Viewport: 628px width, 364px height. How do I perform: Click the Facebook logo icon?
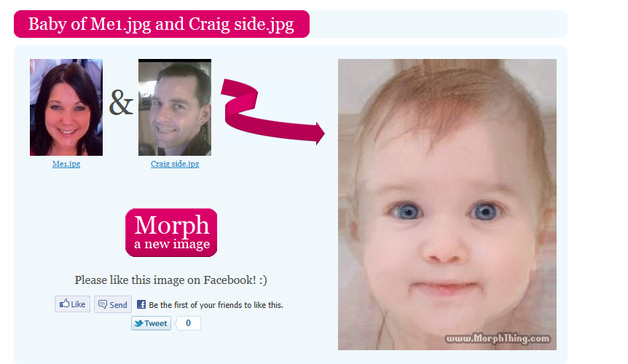pos(141,304)
